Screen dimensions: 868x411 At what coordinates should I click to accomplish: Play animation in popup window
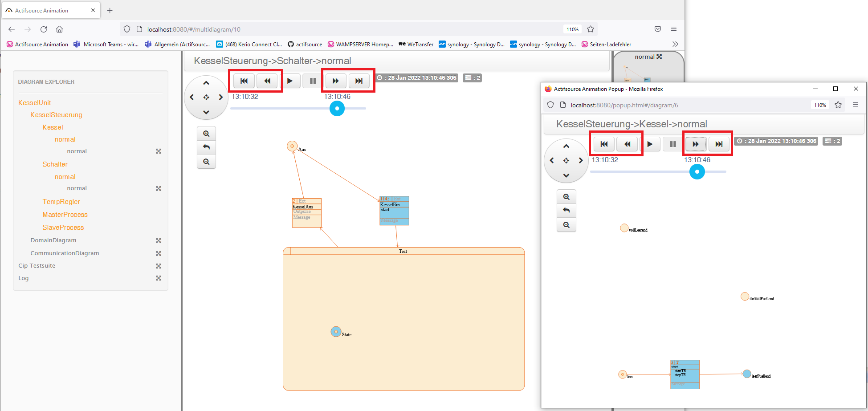[650, 144]
